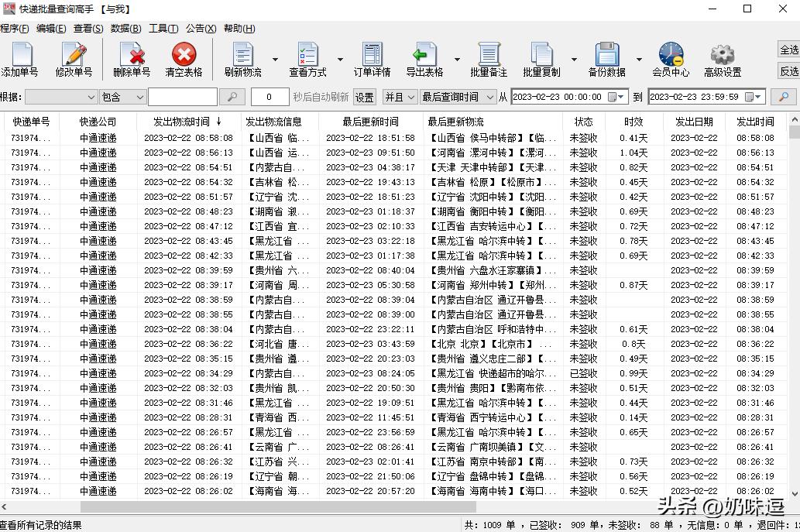Open the 包含 (Contains) filter dropdown
The width and height of the screenshot is (800, 532).
(122, 98)
